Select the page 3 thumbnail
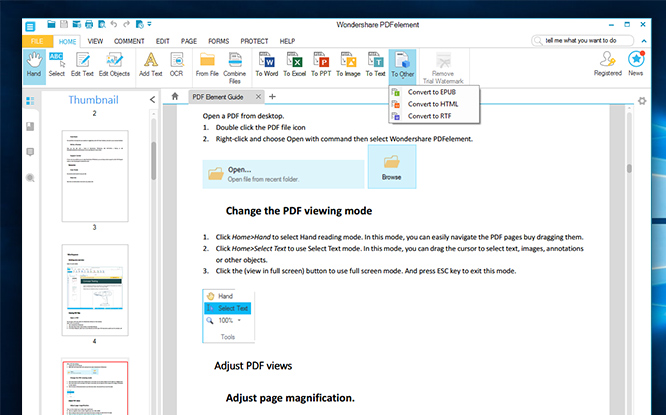The width and height of the screenshot is (666, 415). point(95,176)
